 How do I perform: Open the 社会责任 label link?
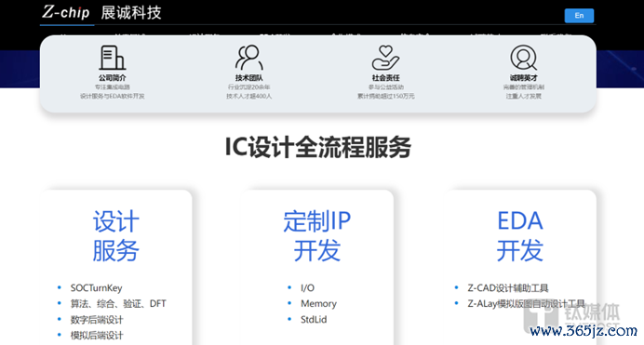point(385,78)
